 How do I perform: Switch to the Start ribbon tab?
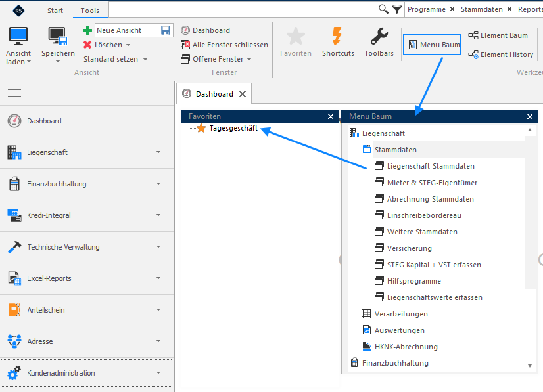tap(55, 11)
